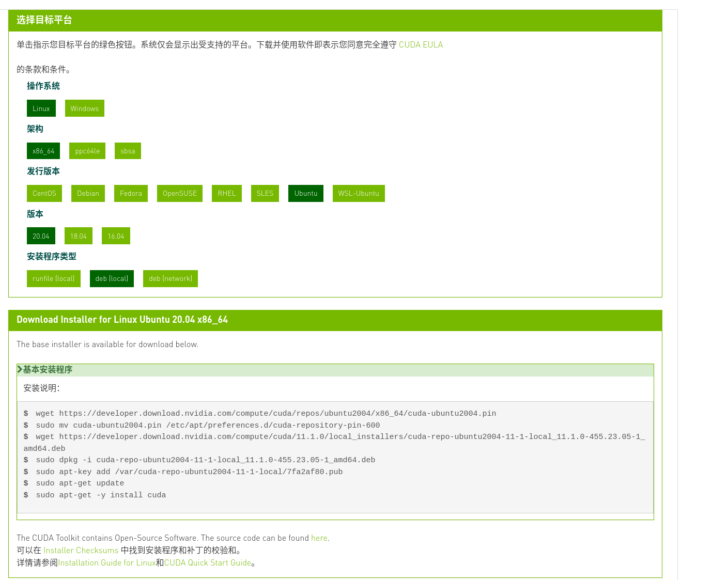Open the Installer Checksums link

click(x=81, y=550)
